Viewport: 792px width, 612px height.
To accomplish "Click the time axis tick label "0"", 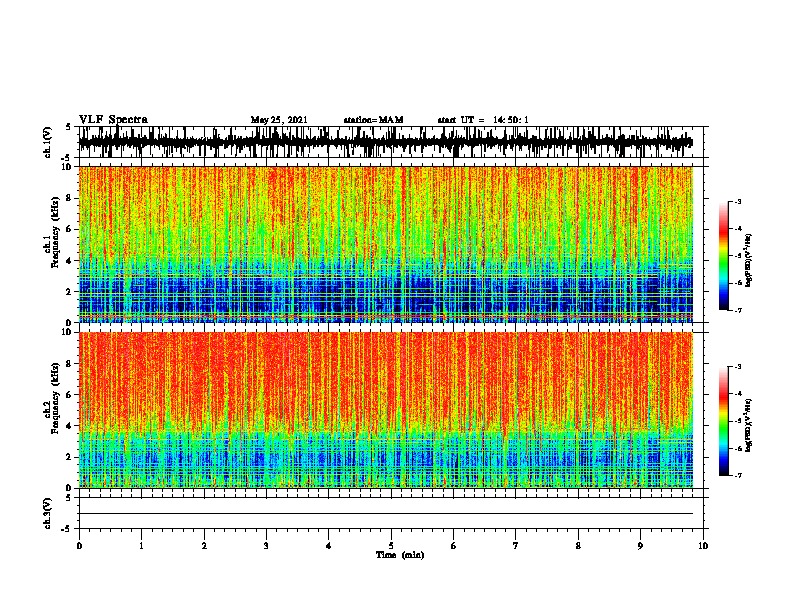I will coord(79,546).
